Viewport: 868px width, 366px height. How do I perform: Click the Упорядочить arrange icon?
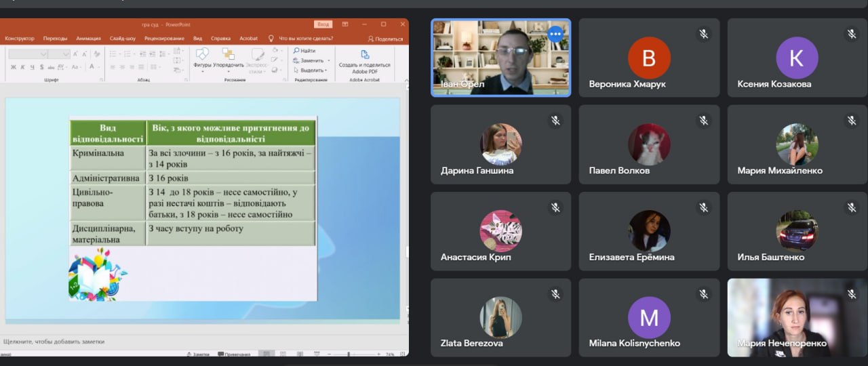pos(229,56)
